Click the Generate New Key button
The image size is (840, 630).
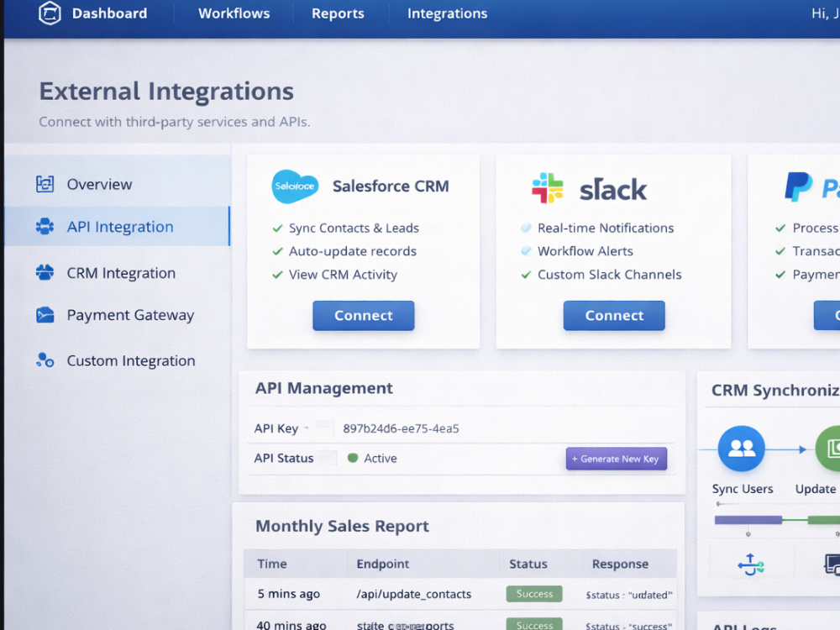616,459
